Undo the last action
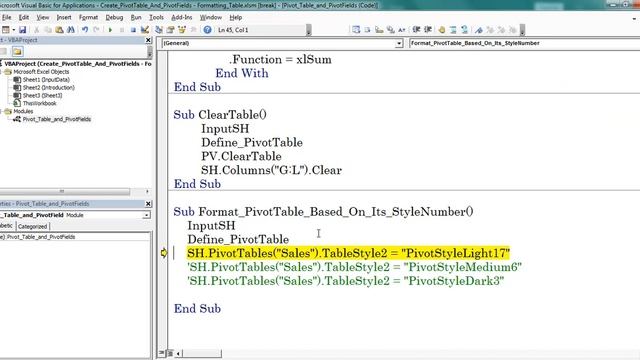This screenshot has width=640, height=360. (85, 30)
